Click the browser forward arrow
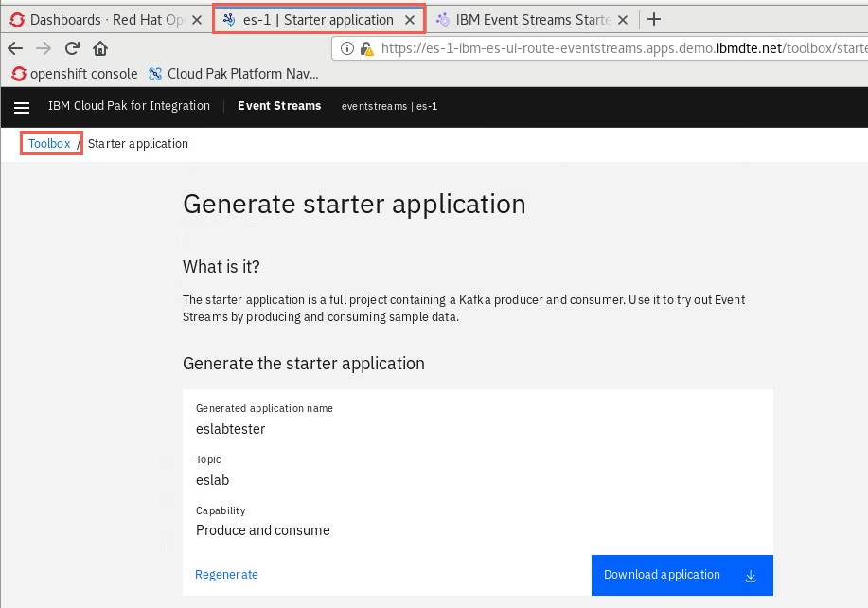 point(44,48)
